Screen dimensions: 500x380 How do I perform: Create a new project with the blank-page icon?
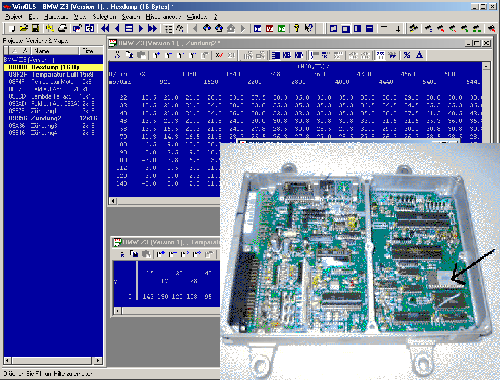(12, 29)
